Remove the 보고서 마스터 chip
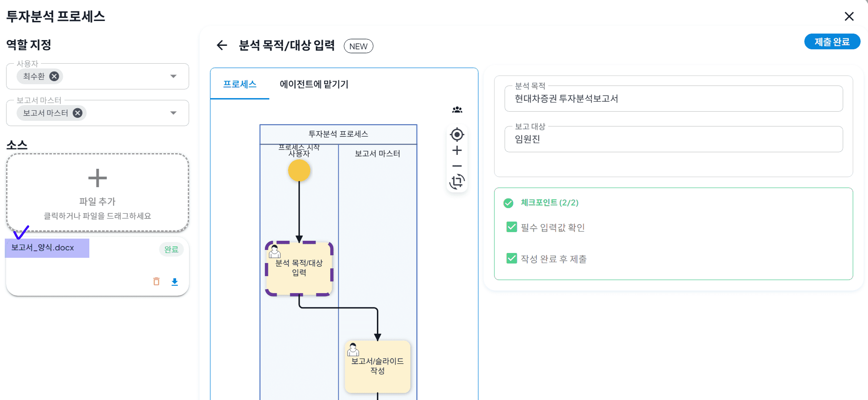 click(78, 113)
